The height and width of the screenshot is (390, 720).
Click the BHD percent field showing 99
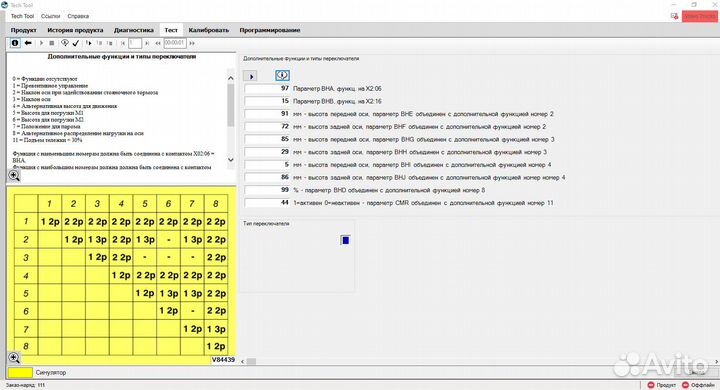click(267, 190)
